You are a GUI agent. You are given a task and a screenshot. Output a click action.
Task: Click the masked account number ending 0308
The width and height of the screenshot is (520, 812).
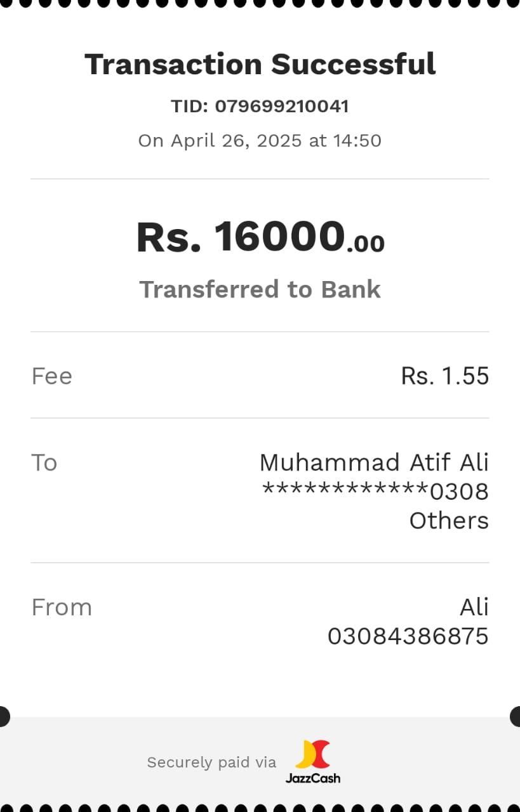click(375, 492)
